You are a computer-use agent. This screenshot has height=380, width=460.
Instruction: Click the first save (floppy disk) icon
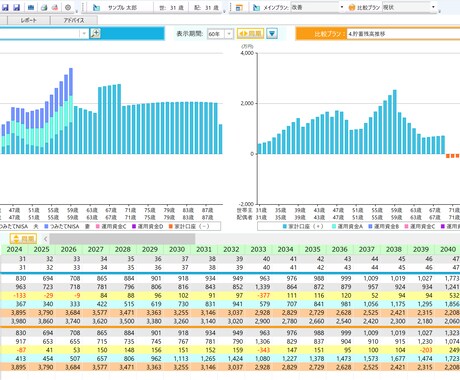pyautogui.click(x=5, y=7)
